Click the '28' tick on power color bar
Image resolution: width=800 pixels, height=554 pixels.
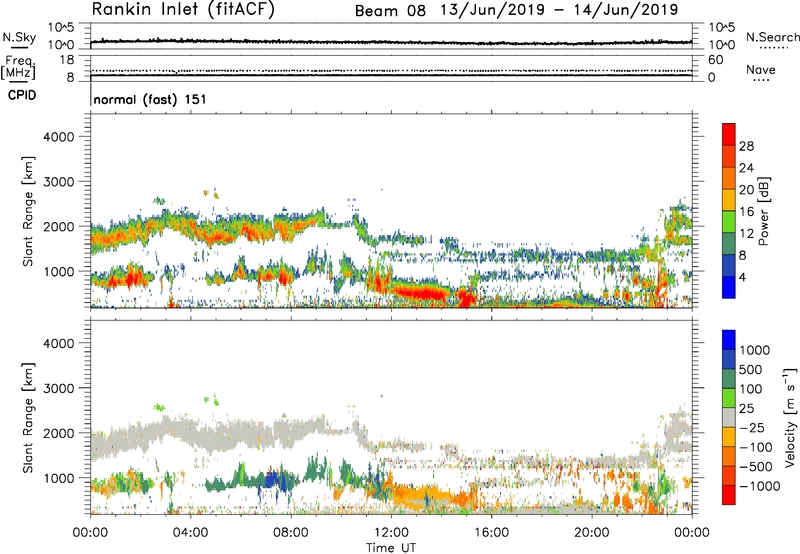[746, 146]
